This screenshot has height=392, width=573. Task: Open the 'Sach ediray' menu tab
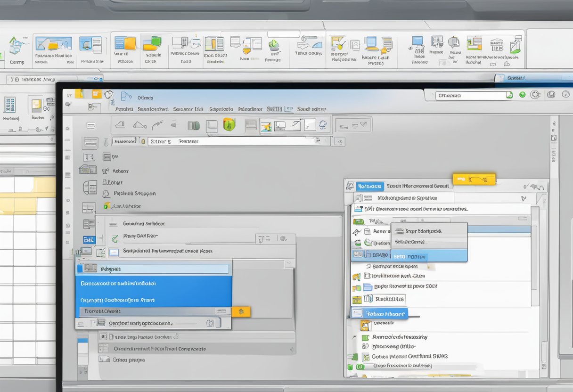(x=311, y=109)
